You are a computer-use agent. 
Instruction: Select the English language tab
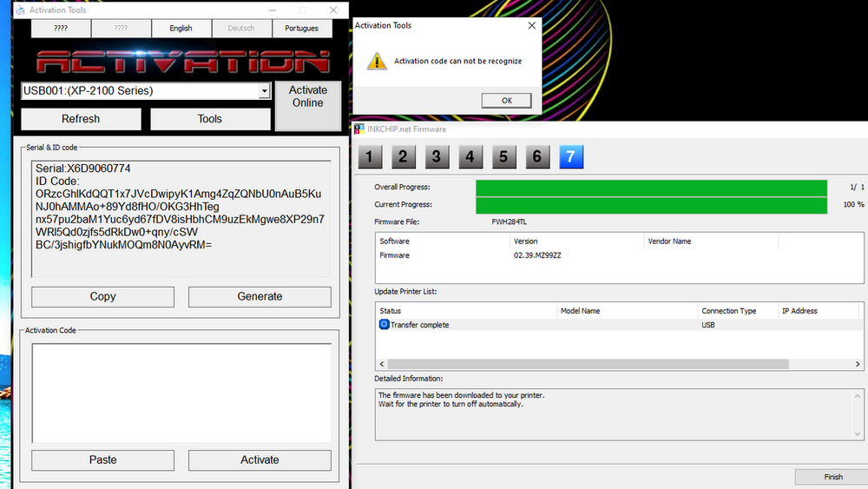(x=181, y=29)
